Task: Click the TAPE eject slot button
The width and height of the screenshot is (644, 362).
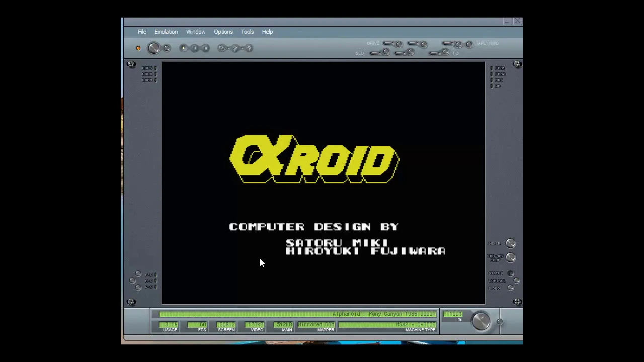Action: 448,43
